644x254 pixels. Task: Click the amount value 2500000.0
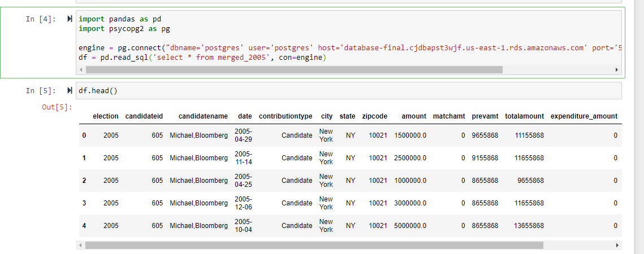(410, 157)
